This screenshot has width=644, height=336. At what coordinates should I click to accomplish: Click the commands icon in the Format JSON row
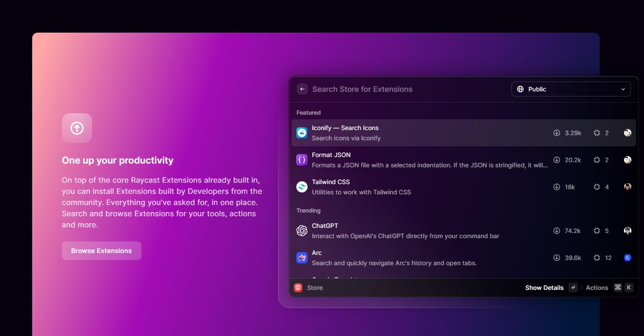[x=597, y=160]
